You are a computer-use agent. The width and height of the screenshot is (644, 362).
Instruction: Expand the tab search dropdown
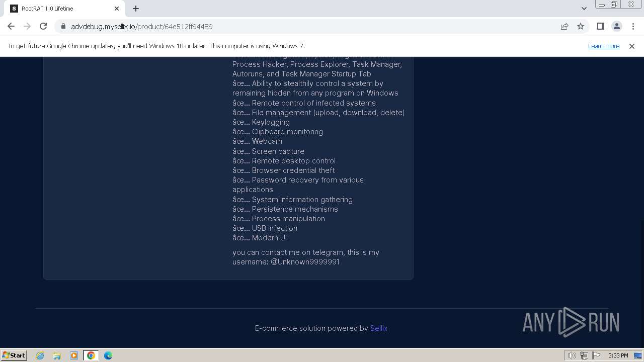584,9
